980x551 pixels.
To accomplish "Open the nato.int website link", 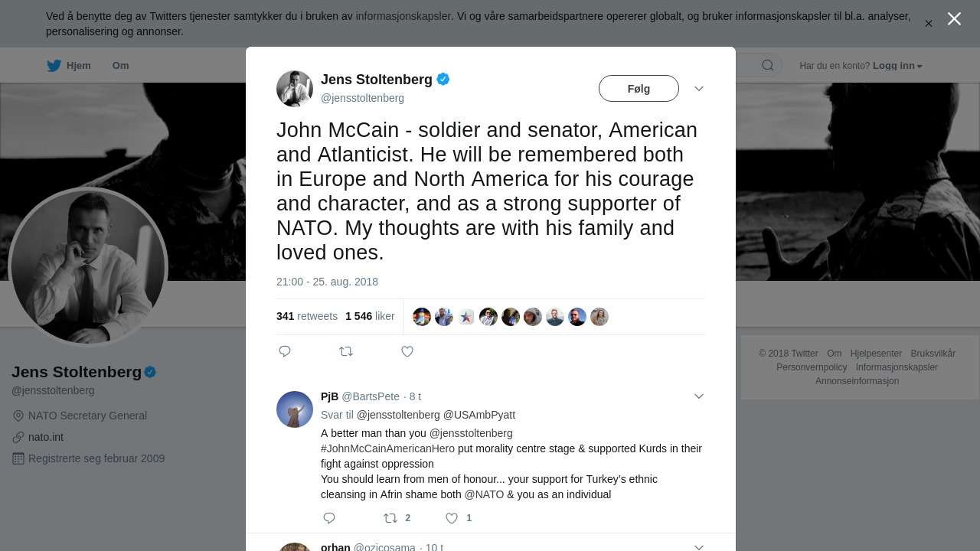I will point(46,437).
